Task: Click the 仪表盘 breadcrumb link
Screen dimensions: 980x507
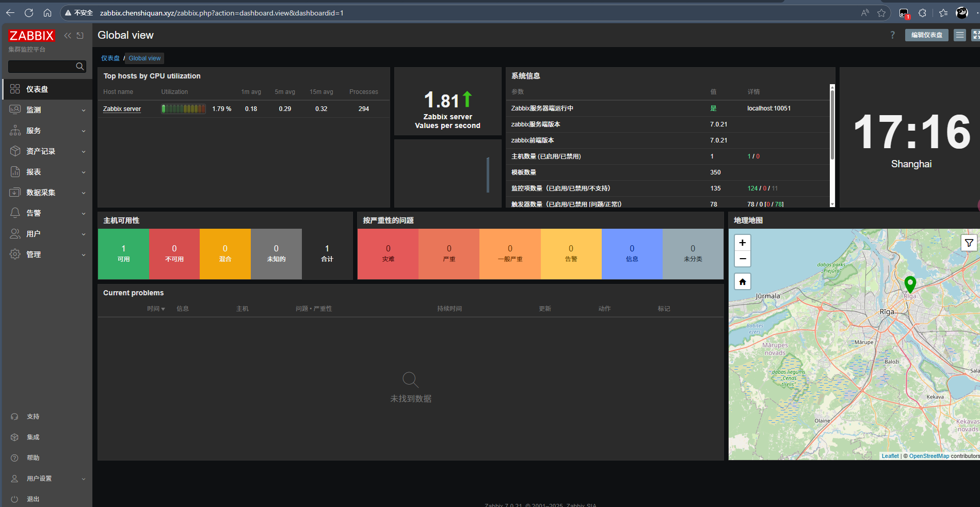Action: click(x=110, y=58)
